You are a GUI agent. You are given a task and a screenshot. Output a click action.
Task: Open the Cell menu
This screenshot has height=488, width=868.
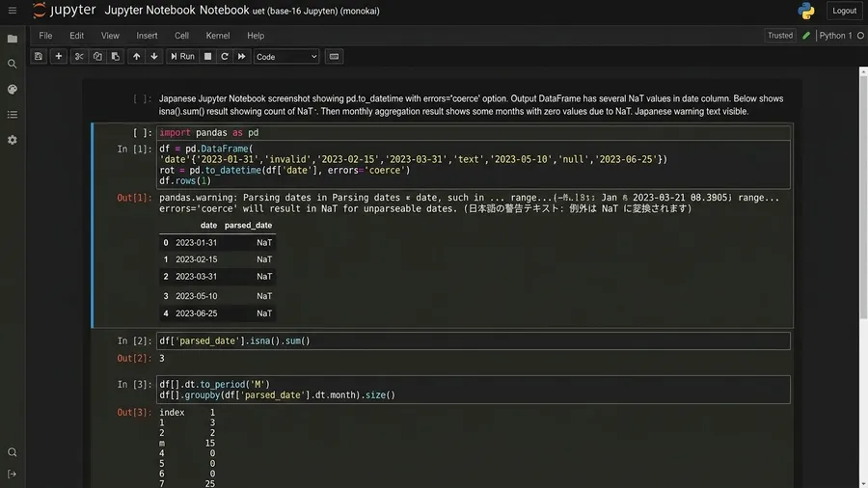click(x=181, y=36)
